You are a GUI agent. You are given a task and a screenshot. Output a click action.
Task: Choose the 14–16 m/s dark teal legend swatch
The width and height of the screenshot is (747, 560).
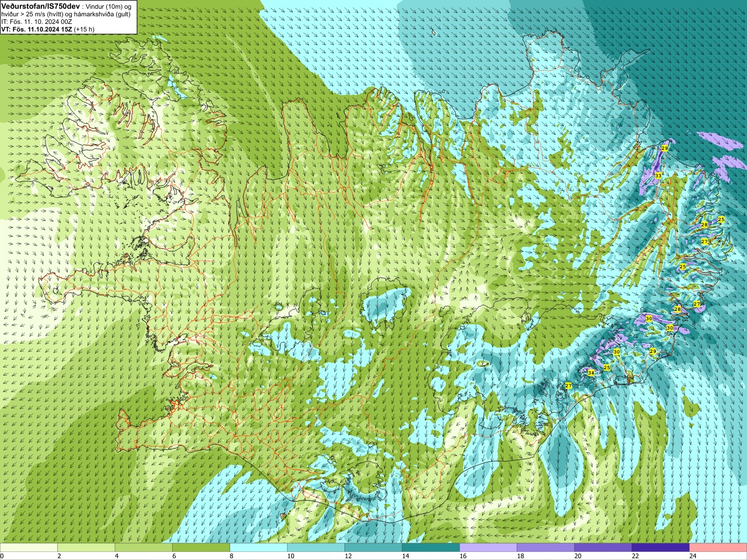[x=431, y=548]
